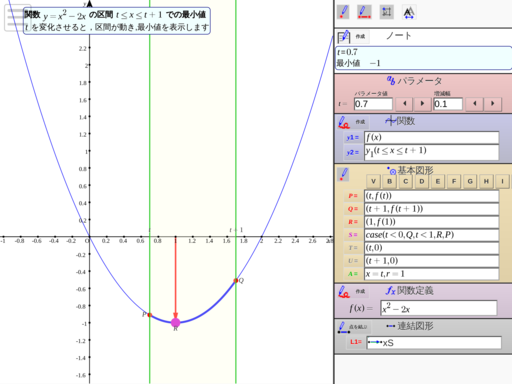The image size is (512, 384).
Task: Click the letter A text-size toolbar icon
Action: [409, 12]
